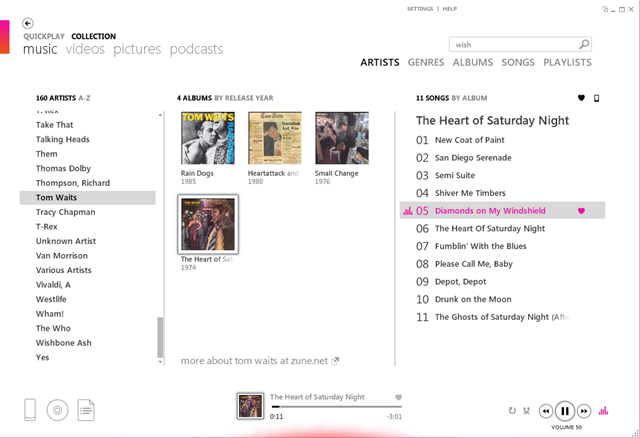640x438 pixels.
Task: Go back with the circular arrow button
Action: pyautogui.click(x=28, y=23)
